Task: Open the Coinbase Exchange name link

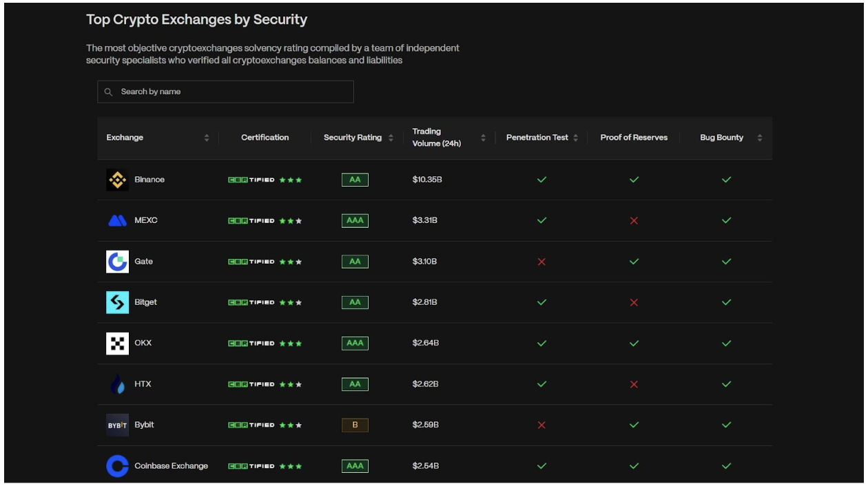Action: pos(171,466)
